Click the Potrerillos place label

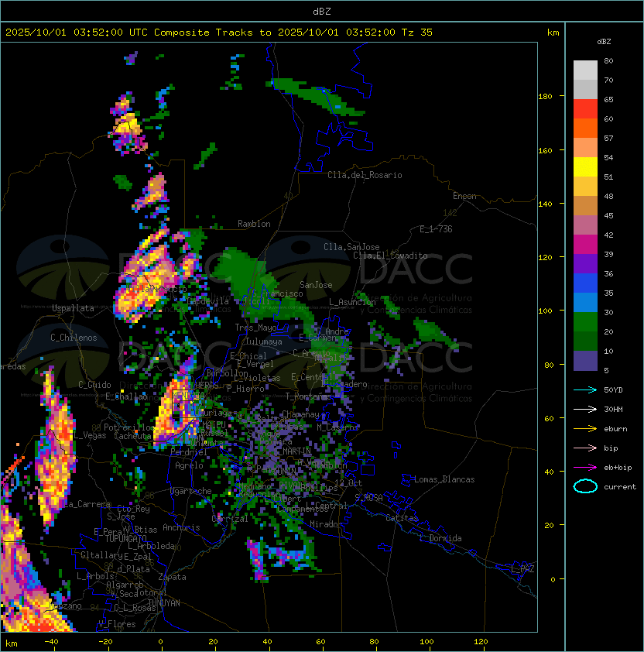(x=129, y=427)
